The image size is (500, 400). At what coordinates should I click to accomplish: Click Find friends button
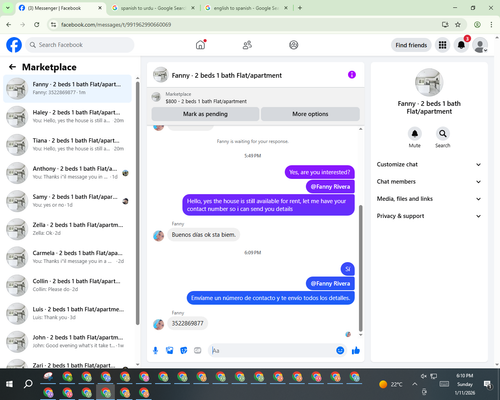coord(411,45)
